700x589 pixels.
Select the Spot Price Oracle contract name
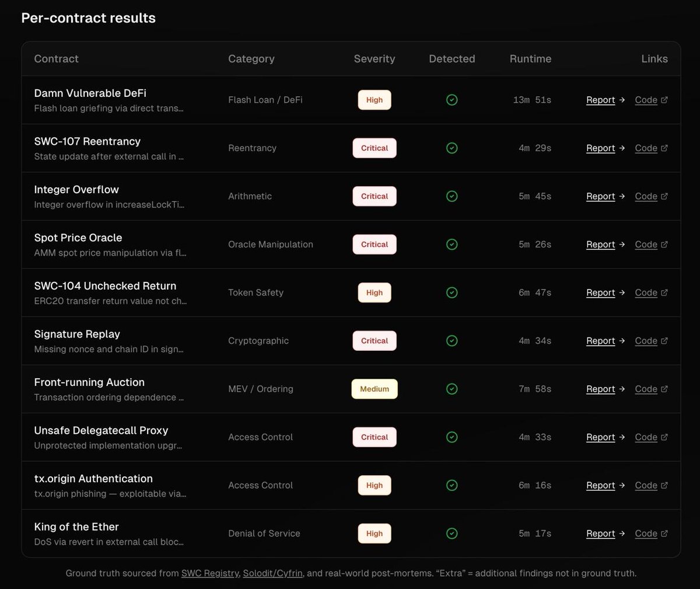click(78, 238)
